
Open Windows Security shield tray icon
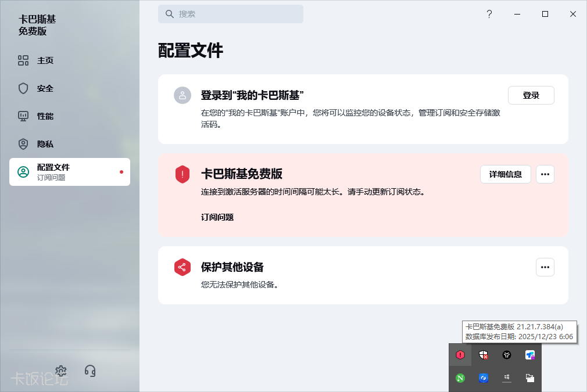point(483,355)
